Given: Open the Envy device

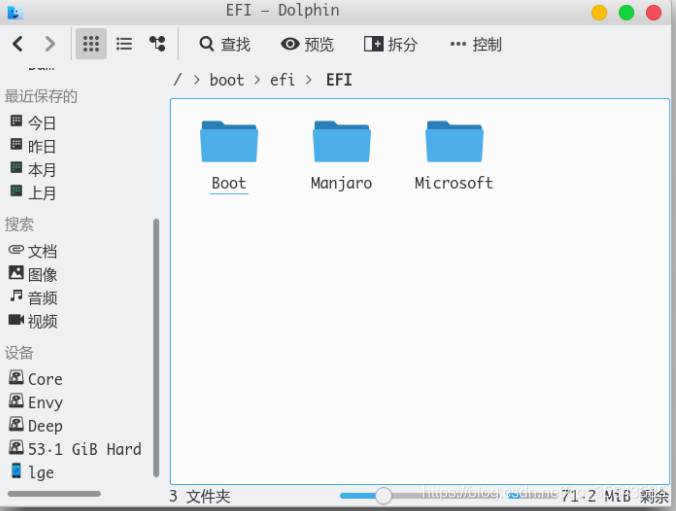Looking at the screenshot, I should (36, 402).
